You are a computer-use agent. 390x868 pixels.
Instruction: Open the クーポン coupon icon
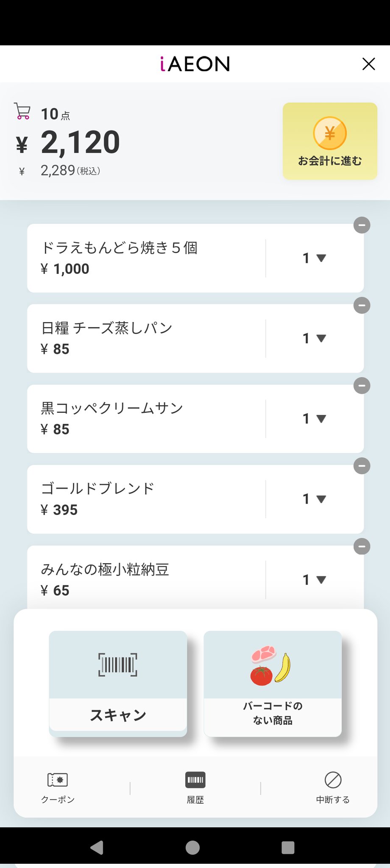coord(58,780)
